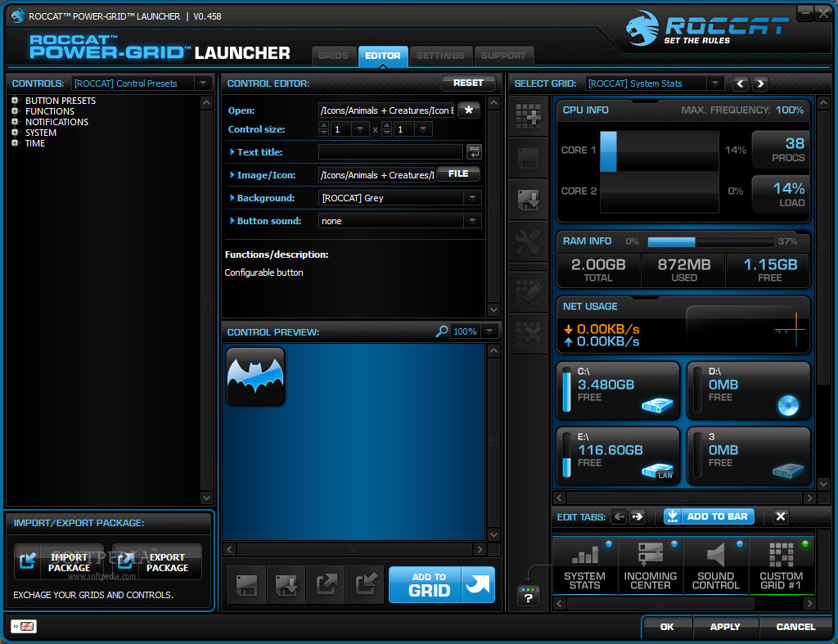
Task: Click the bat icon control preview thumbnail
Action: (x=255, y=376)
